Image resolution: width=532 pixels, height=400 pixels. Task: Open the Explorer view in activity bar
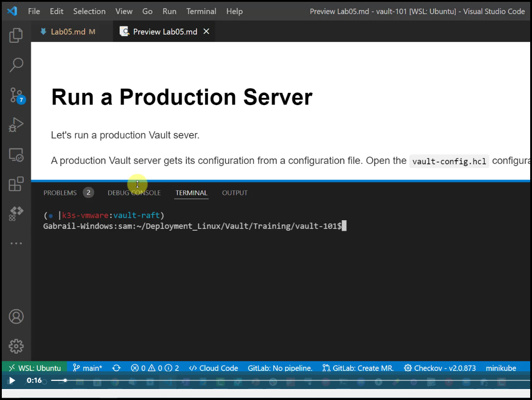(16, 35)
